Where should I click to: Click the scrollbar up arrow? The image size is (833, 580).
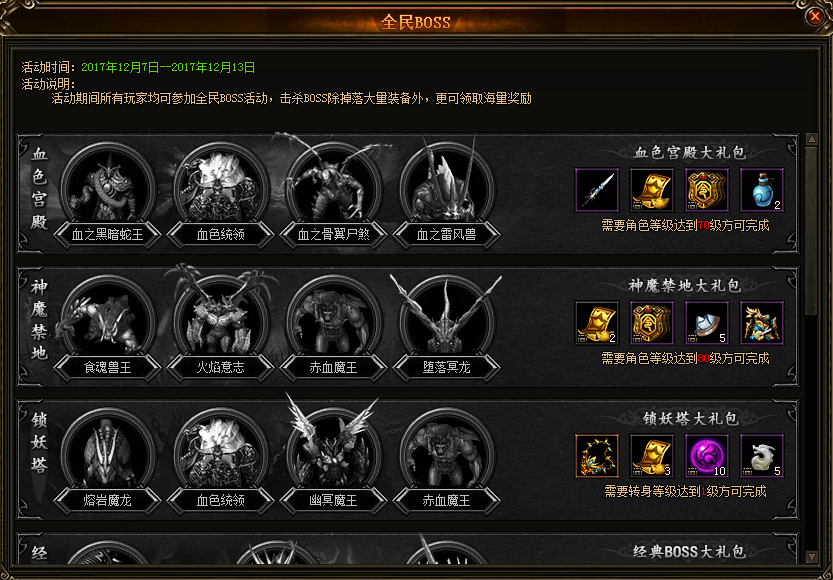(x=812, y=140)
